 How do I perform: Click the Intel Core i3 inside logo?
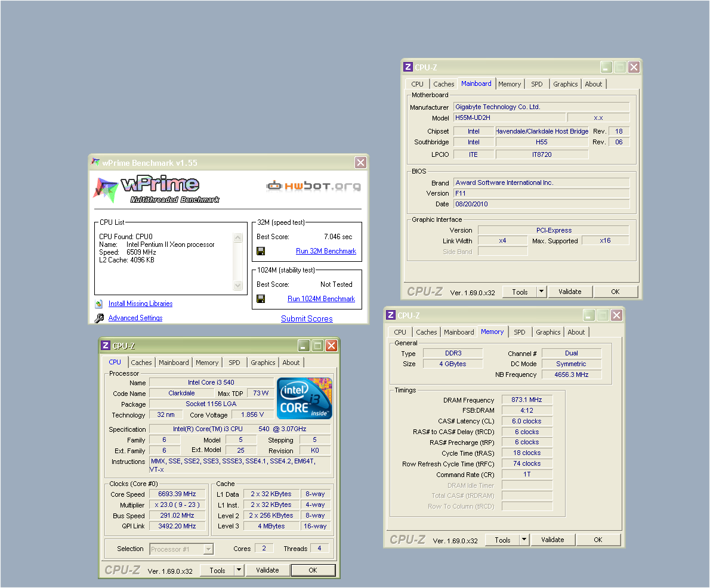tap(304, 398)
